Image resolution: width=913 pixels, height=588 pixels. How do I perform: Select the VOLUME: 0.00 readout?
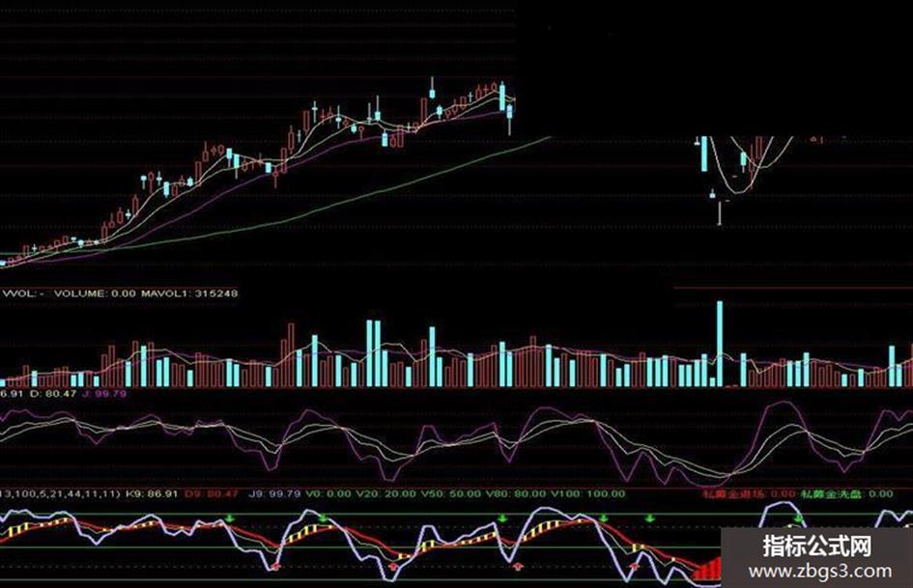pyautogui.click(x=95, y=294)
